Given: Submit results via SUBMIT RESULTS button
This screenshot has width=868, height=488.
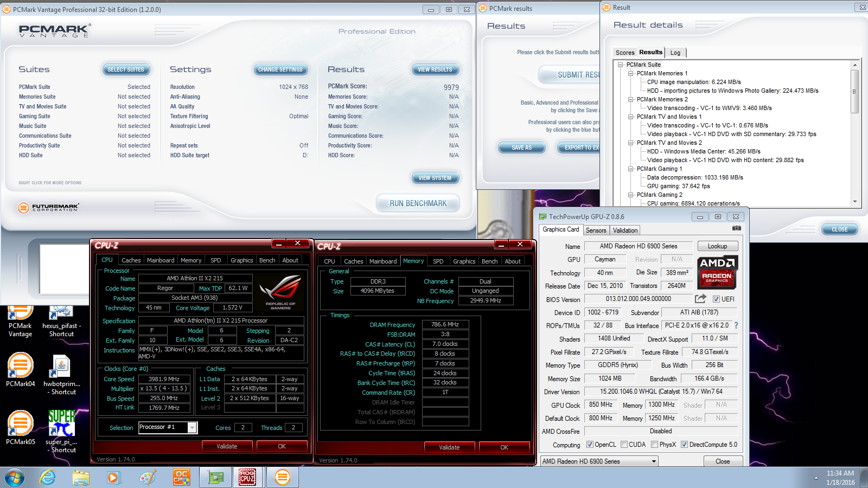Looking at the screenshot, I should coord(570,75).
